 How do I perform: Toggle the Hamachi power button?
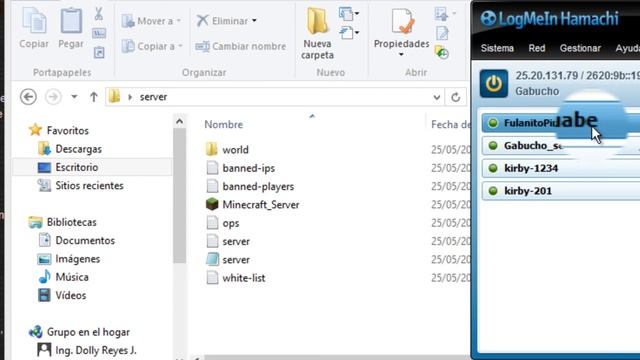(x=494, y=84)
